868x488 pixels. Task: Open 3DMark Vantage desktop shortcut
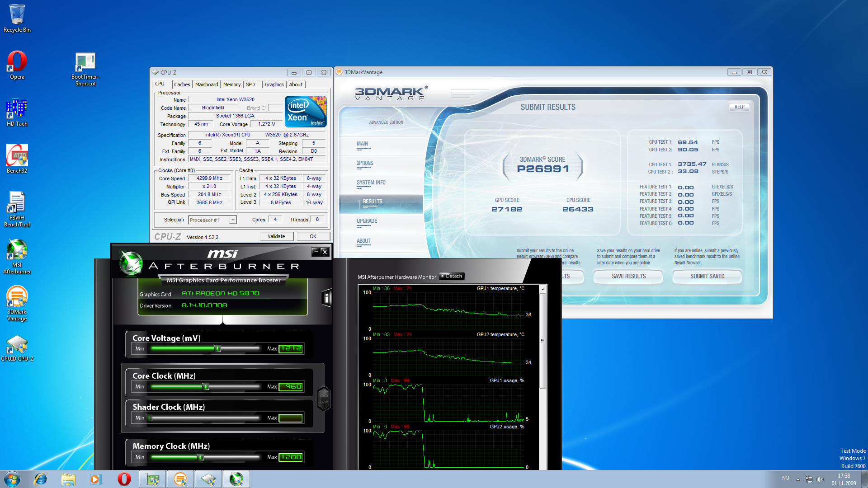(x=17, y=303)
